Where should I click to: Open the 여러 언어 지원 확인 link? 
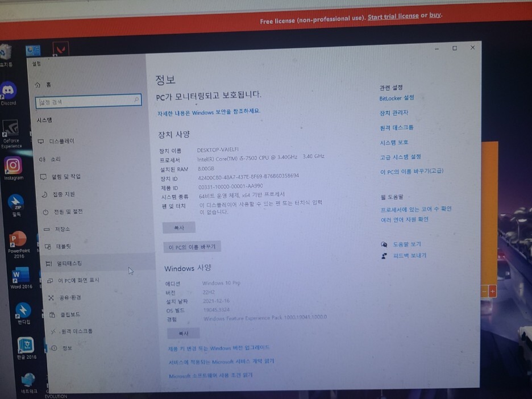(405, 219)
